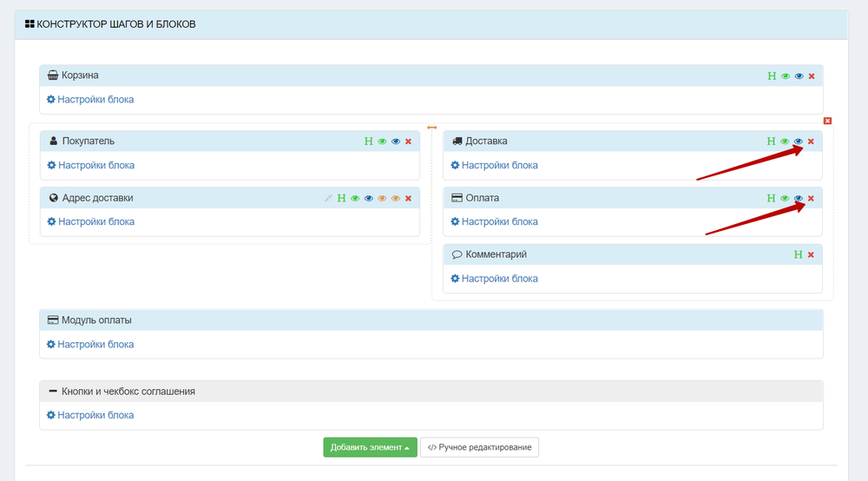Remove the Доставка block with red X

811,142
